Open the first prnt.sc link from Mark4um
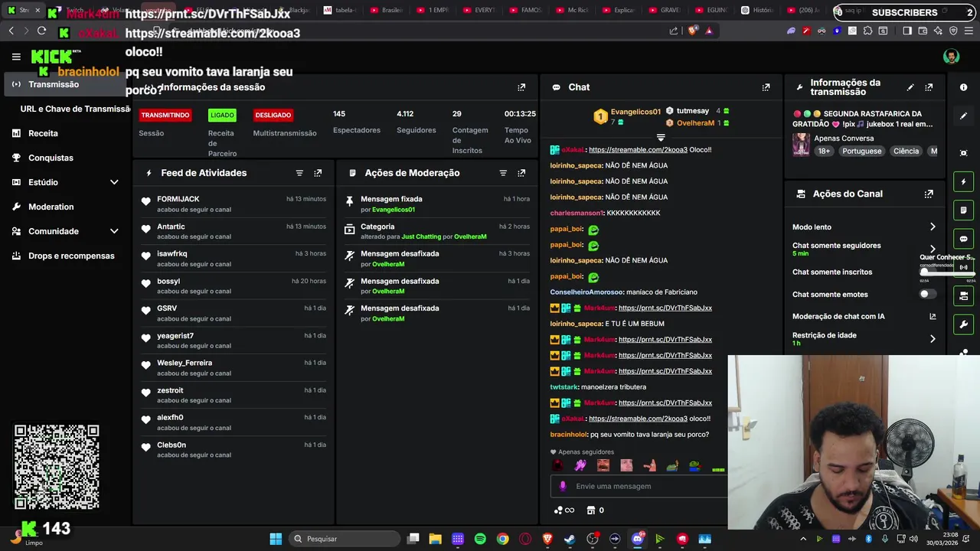Screen dimensions: 980x551 [x=665, y=308]
